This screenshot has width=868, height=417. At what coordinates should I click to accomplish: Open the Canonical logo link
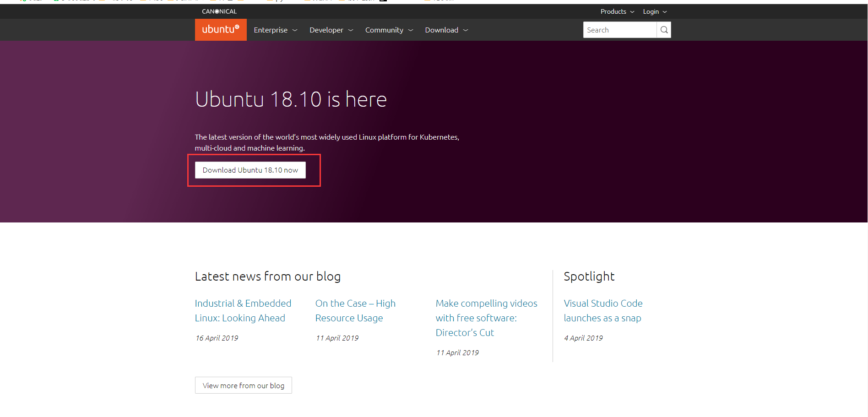coord(219,11)
